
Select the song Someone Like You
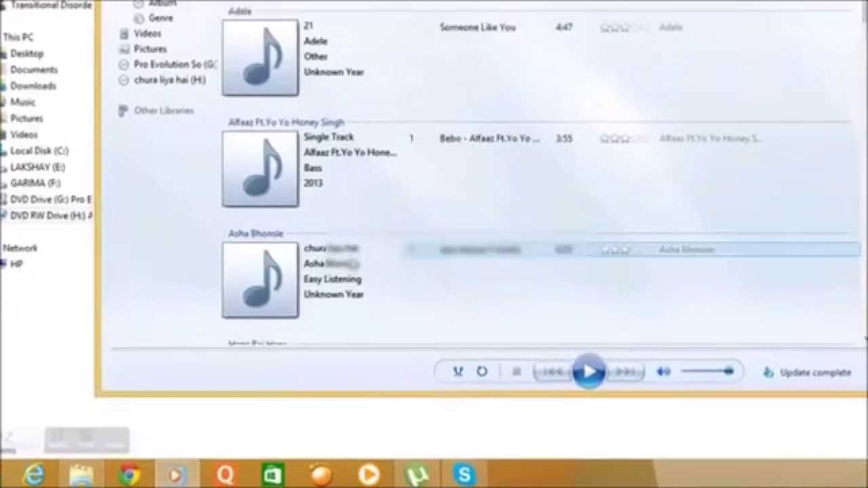477,28
